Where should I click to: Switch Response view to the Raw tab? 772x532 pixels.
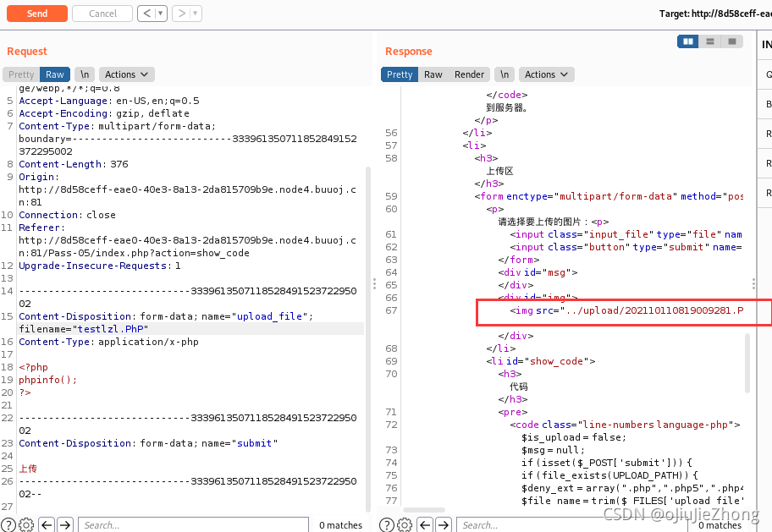click(x=433, y=74)
